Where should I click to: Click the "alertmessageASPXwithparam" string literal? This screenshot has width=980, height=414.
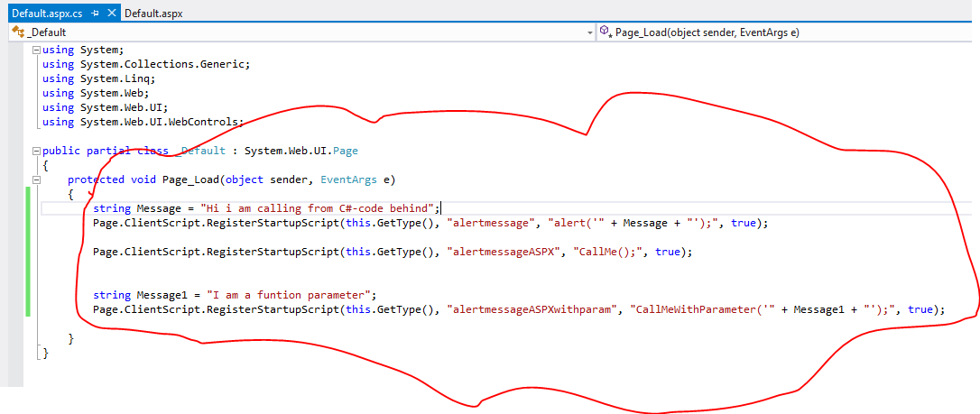tap(532, 309)
